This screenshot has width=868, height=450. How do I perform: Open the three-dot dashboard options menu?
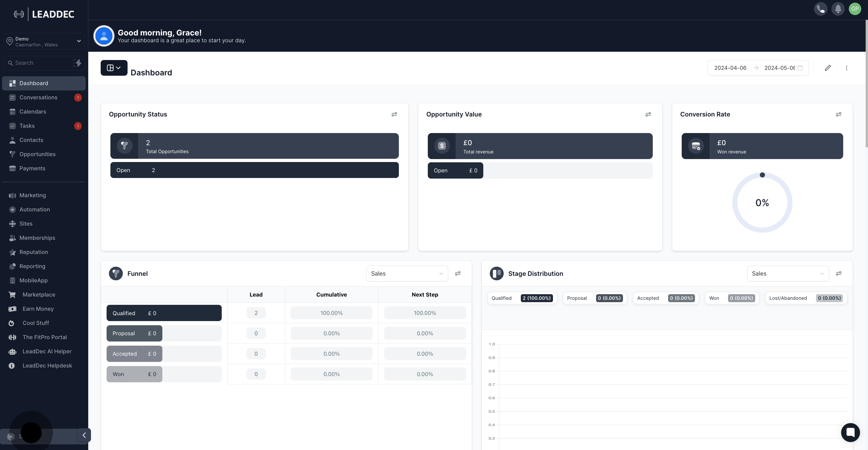(x=846, y=68)
